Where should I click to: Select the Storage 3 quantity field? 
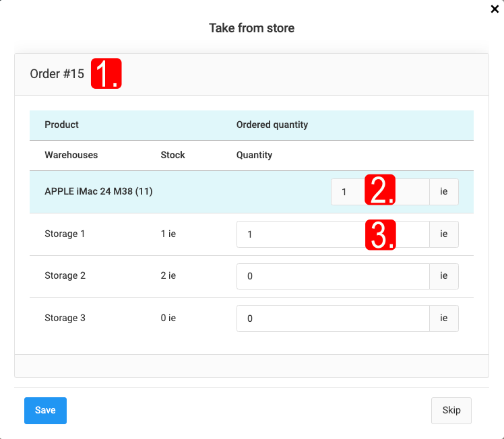pos(333,318)
